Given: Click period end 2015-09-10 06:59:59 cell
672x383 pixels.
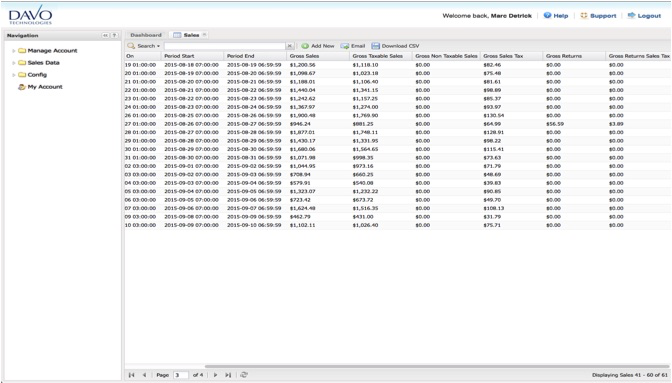Looking at the screenshot, I should coord(254,225).
